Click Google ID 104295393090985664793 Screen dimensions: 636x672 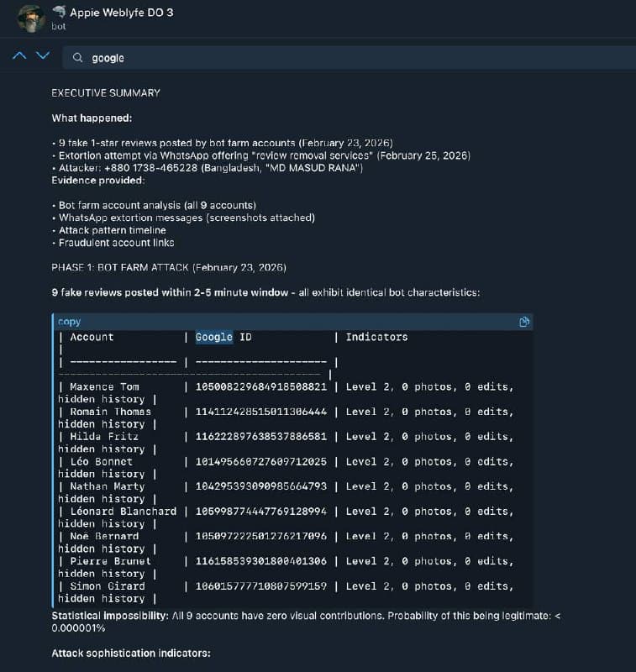[261, 486]
